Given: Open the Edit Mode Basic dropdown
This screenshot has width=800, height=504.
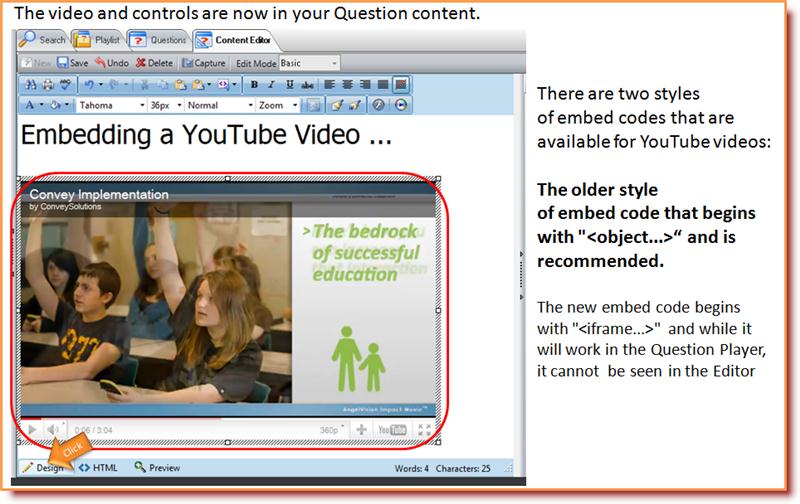Looking at the screenshot, I should click(x=309, y=63).
